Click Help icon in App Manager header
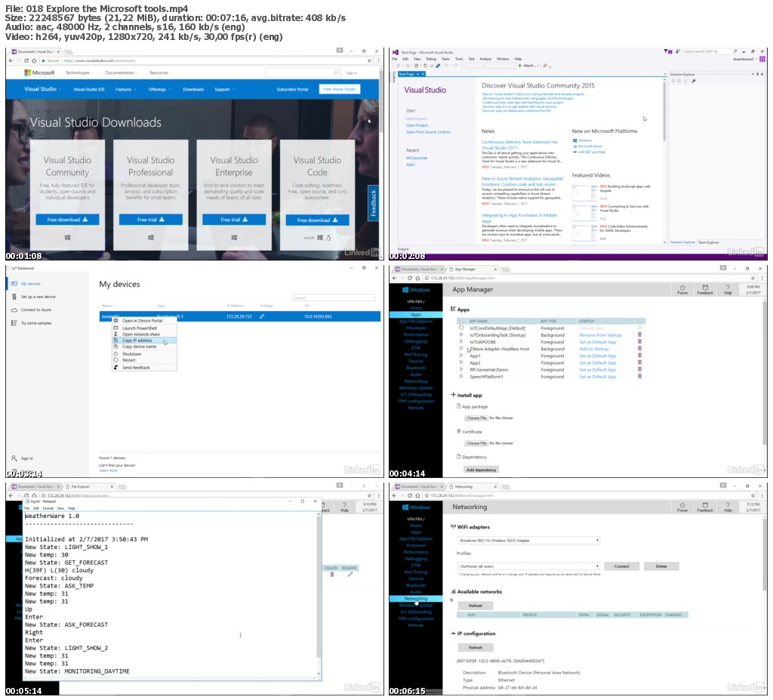This screenshot has height=700, width=773. tap(728, 287)
